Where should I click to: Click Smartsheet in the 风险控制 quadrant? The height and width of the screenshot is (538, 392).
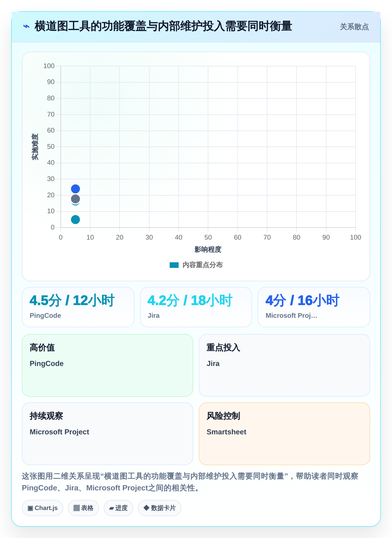227,432
